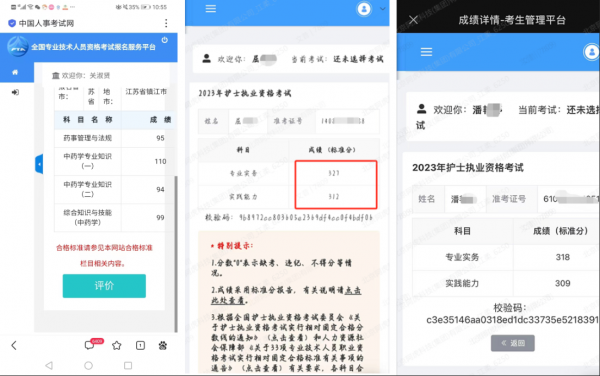Select the 综合知识与技能(中药学) cell
Screen dimensions: 600x376
88,217
